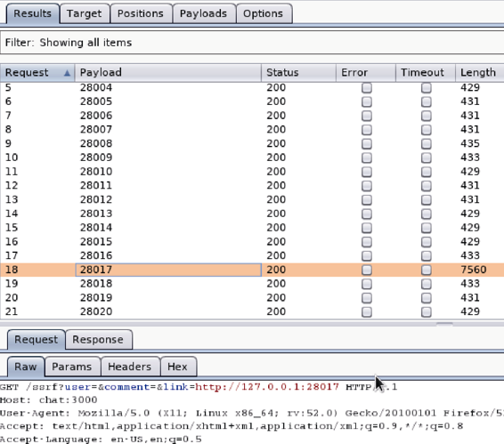Select payload cell 28006
Screen dimensions: 504x444
pos(168,116)
